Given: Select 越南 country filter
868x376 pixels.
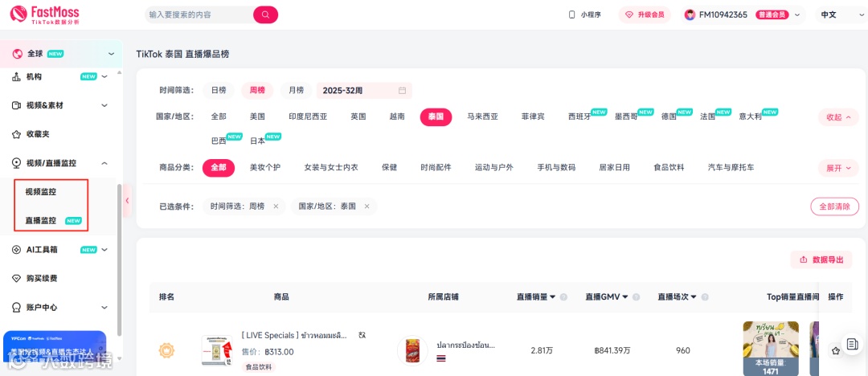Looking at the screenshot, I should pos(397,116).
